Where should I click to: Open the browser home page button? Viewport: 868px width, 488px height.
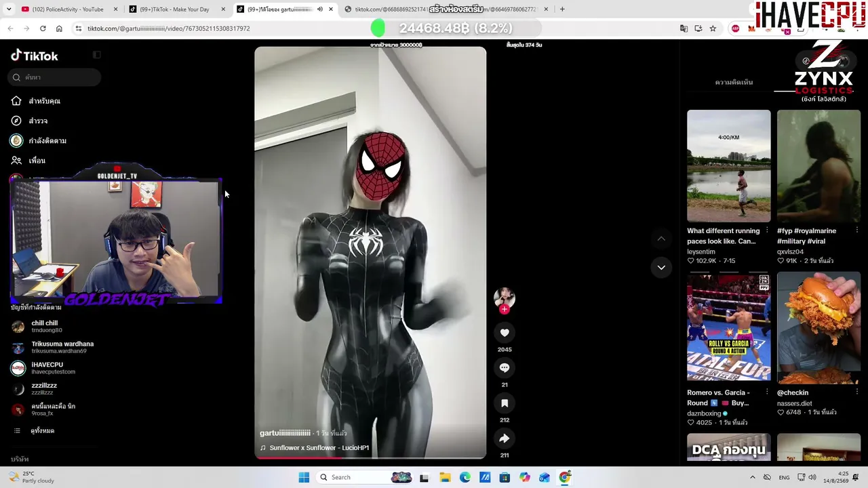pos(59,28)
